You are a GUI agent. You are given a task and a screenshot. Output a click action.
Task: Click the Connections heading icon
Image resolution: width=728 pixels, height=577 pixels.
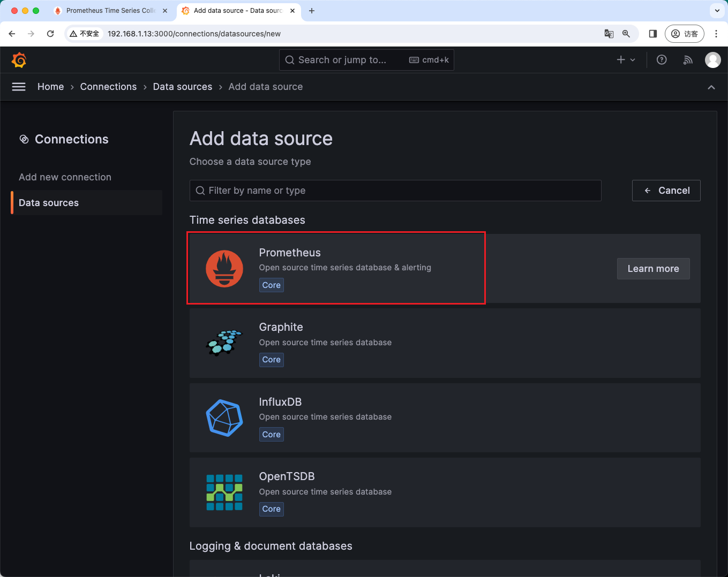[x=24, y=139]
